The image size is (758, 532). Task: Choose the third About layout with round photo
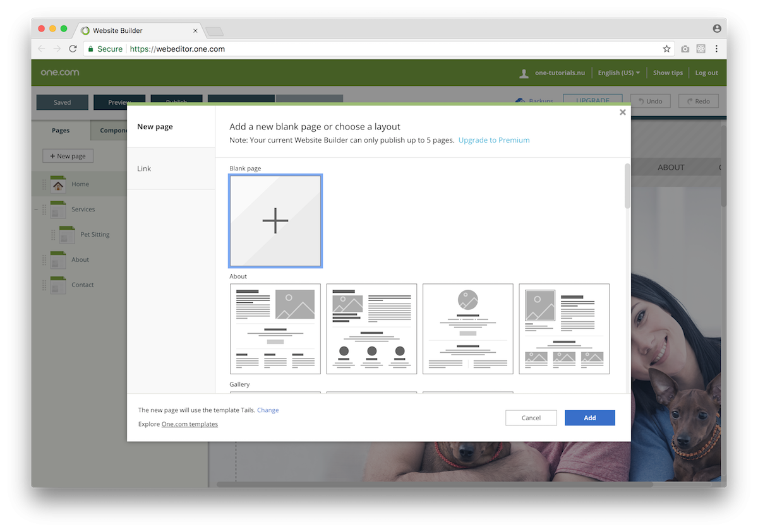pos(468,329)
